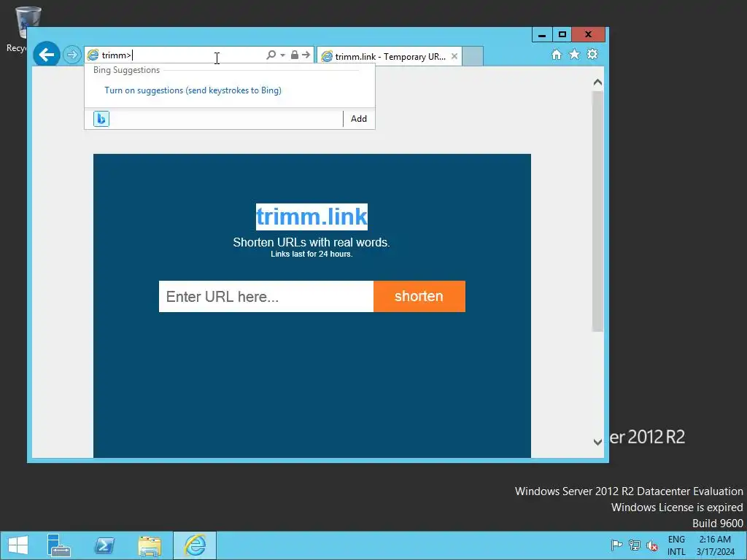Open a new blank tab
The width and height of the screenshot is (747, 560).
point(473,57)
